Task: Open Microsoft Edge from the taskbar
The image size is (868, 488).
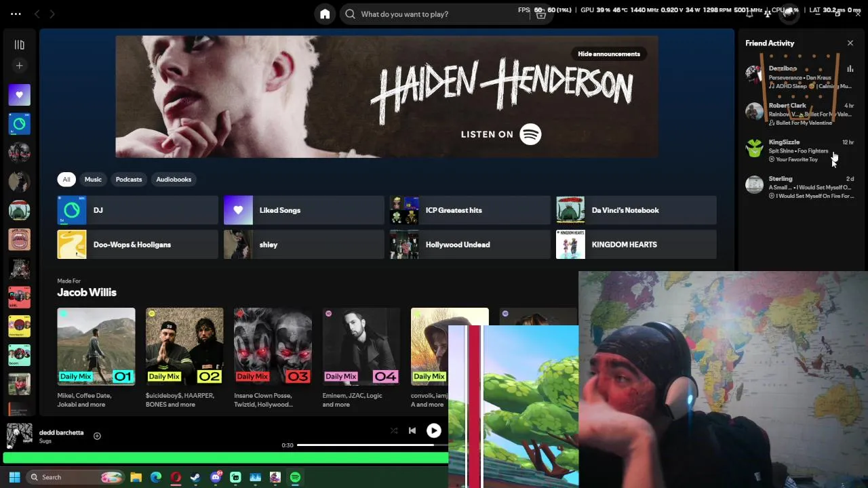Action: [x=156, y=477]
